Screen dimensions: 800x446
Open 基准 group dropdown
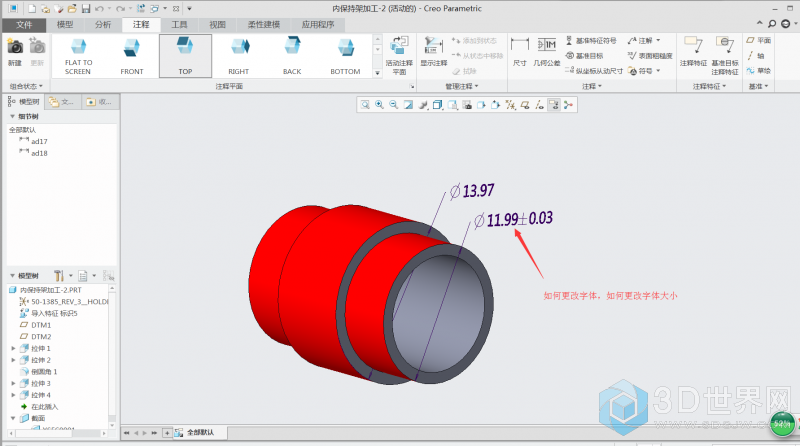[x=758, y=86]
